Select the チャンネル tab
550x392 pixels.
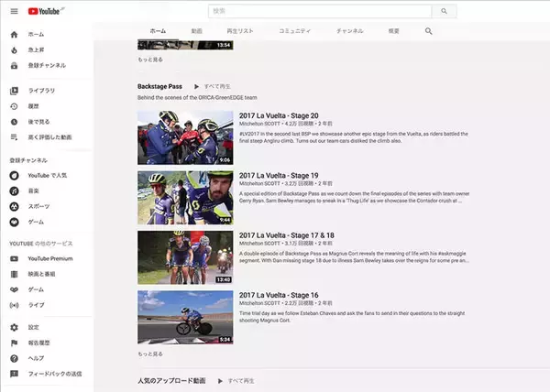pos(349,31)
